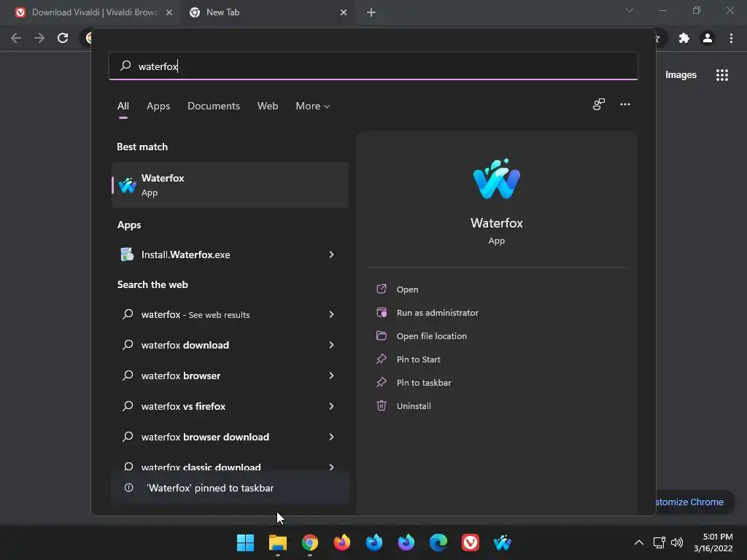The image size is (747, 560).
Task: Close the New Tab tab in Chrome
Action: tap(344, 12)
